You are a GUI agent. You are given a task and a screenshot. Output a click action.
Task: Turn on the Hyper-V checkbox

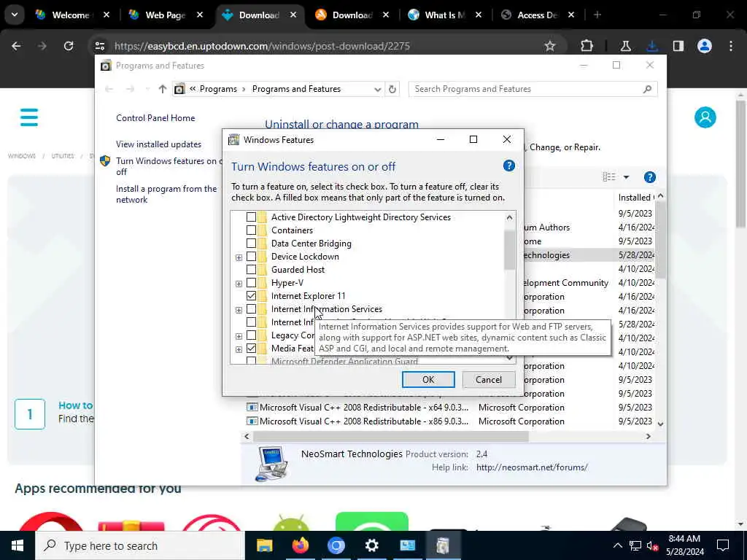coord(251,283)
